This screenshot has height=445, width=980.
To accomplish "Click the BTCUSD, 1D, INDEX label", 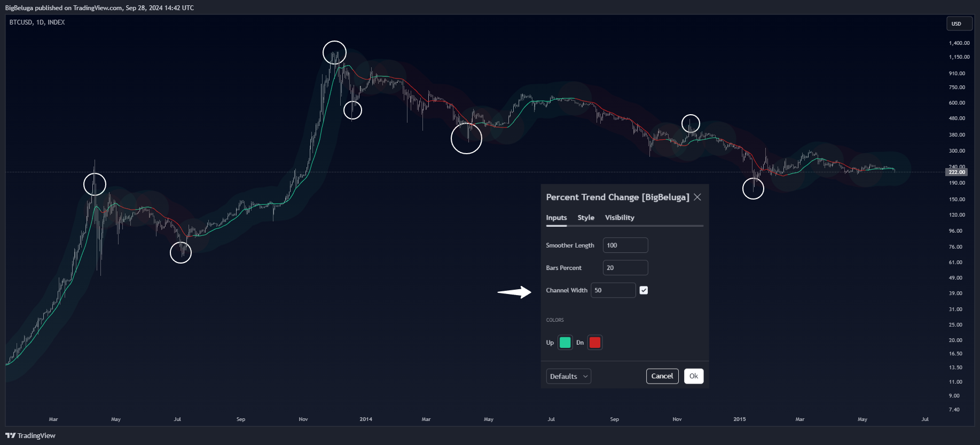I will [x=37, y=22].
